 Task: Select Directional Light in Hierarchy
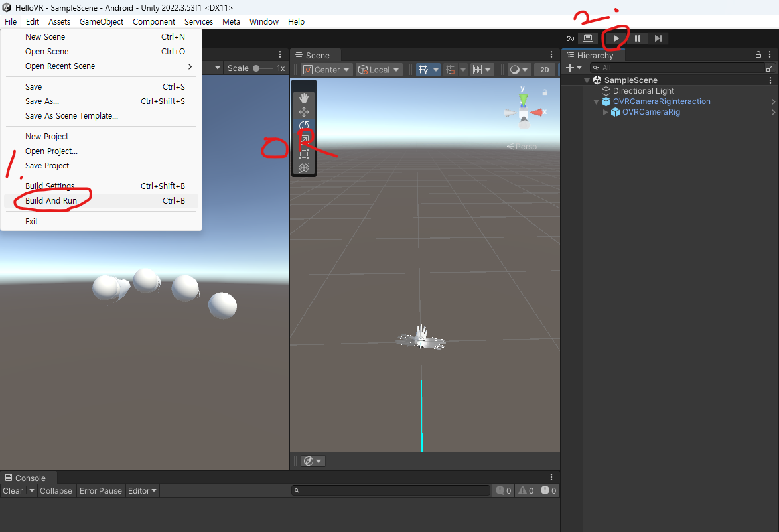coord(644,91)
